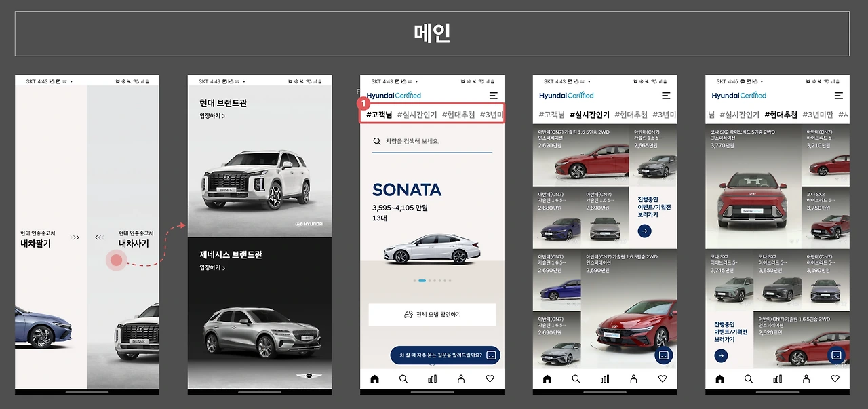
Task: Tap the magnifier nav icon on the SONATA screen
Action: (x=403, y=379)
